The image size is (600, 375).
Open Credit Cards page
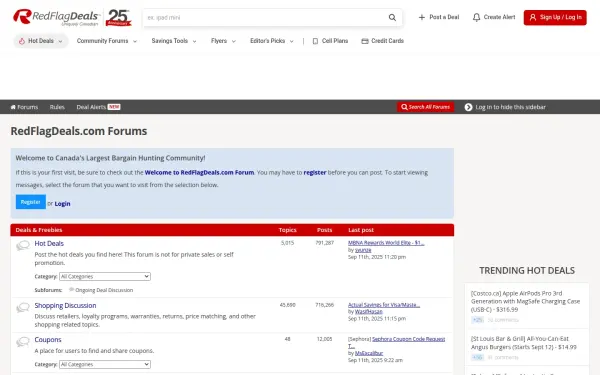point(383,41)
